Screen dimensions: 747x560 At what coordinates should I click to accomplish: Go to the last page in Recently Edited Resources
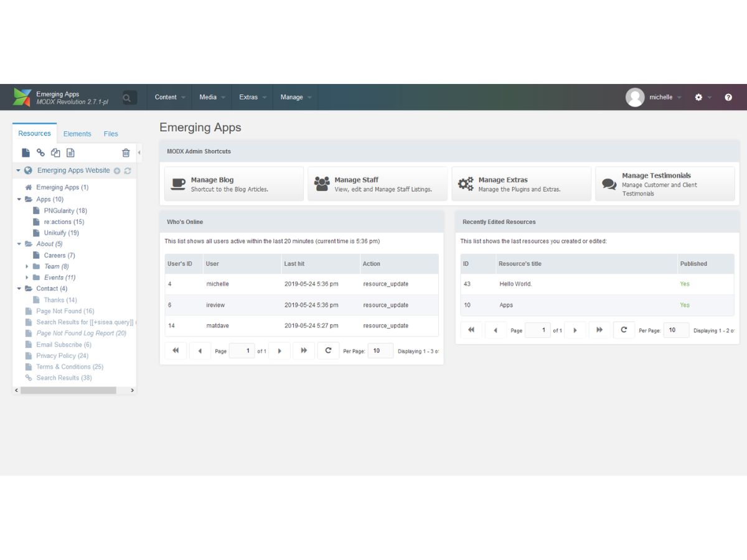(x=599, y=330)
